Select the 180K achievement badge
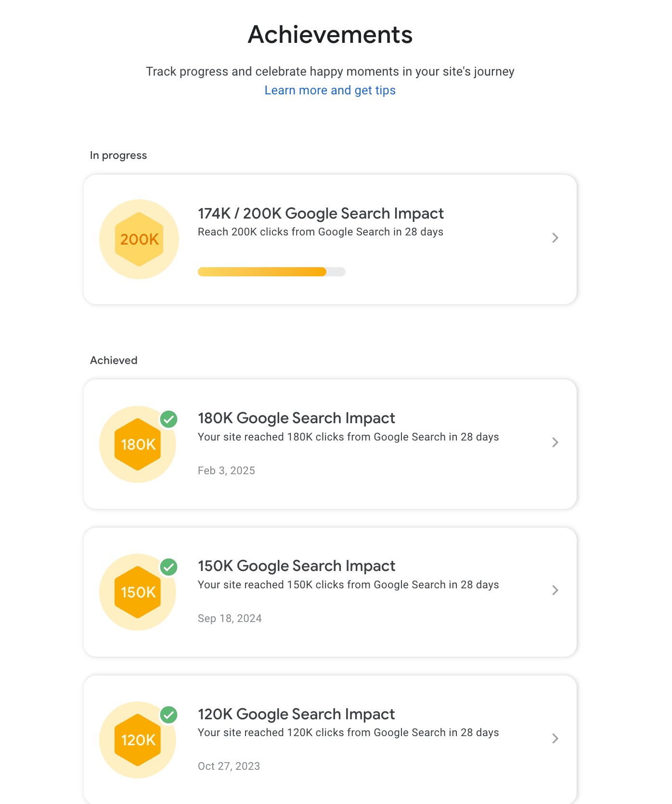Image resolution: width=672 pixels, height=804 pixels. (137, 444)
